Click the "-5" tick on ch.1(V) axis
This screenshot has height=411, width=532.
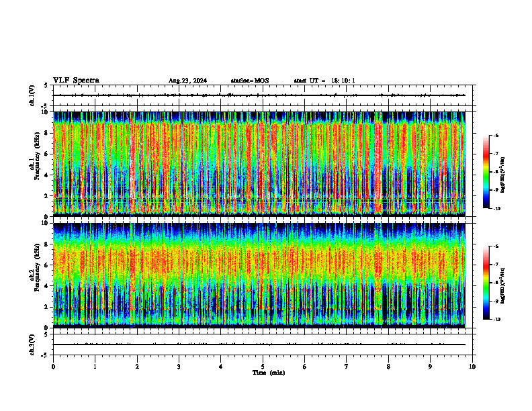coord(44,106)
